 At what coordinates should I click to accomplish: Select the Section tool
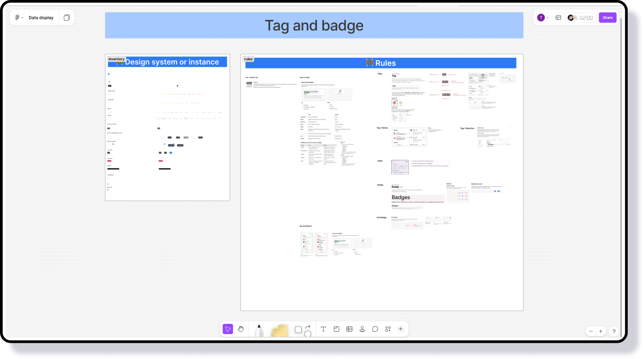pyautogui.click(x=336, y=329)
